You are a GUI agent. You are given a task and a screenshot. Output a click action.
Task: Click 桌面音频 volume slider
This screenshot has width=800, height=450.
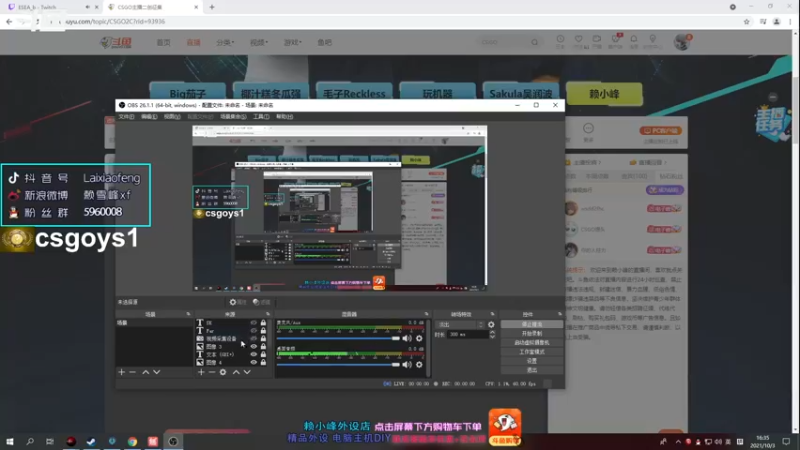338,365
